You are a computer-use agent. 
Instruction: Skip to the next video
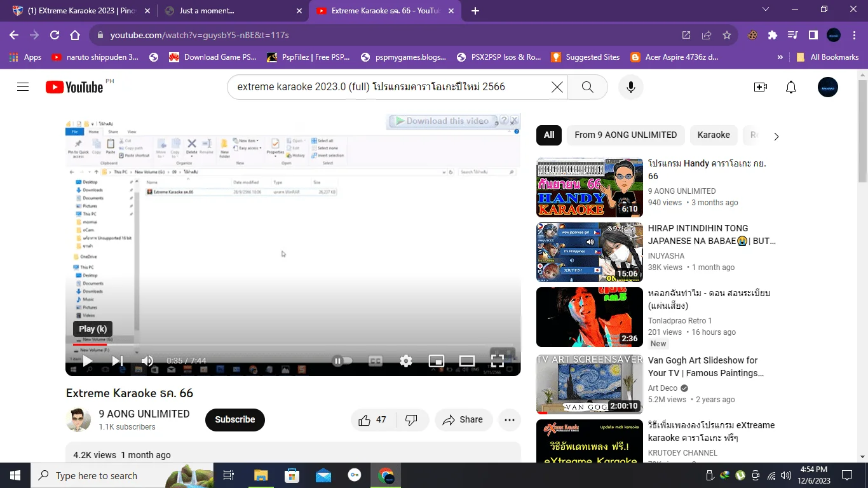click(x=118, y=361)
